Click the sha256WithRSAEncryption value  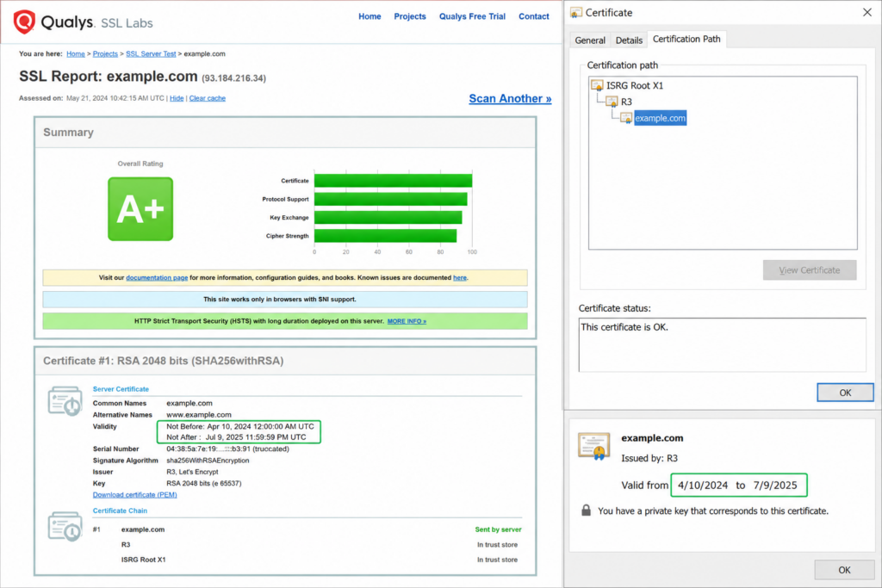(208, 461)
